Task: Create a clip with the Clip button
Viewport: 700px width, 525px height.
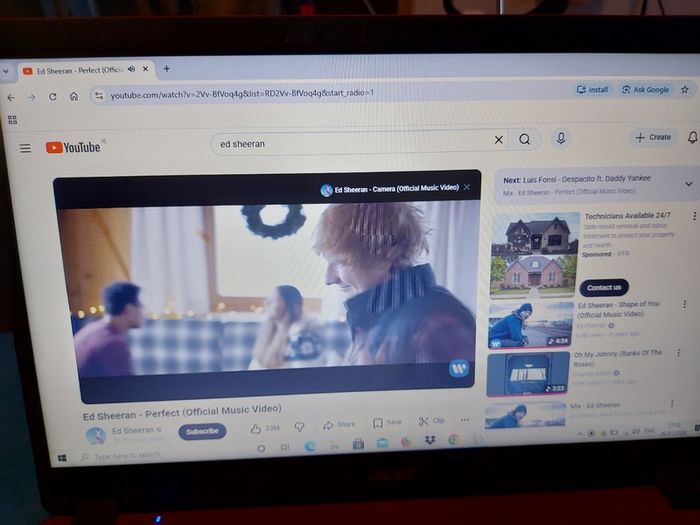Action: click(x=431, y=421)
